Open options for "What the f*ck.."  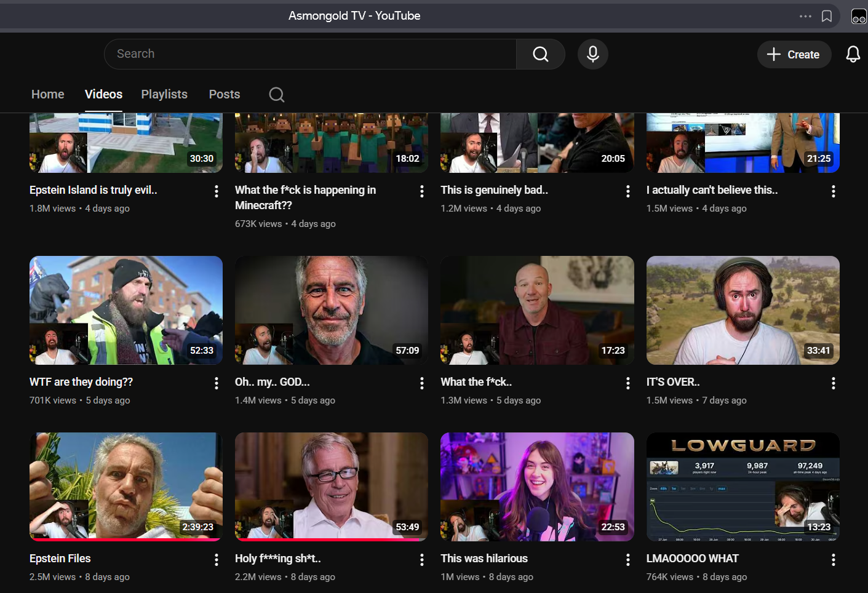tap(628, 383)
